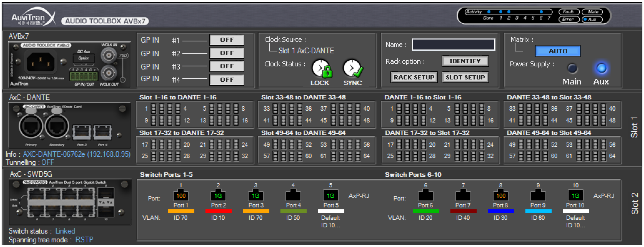Image resolution: width=644 pixels, height=247 pixels.
Task: Click Port 8 blue VLAN color bar
Action: point(501,211)
